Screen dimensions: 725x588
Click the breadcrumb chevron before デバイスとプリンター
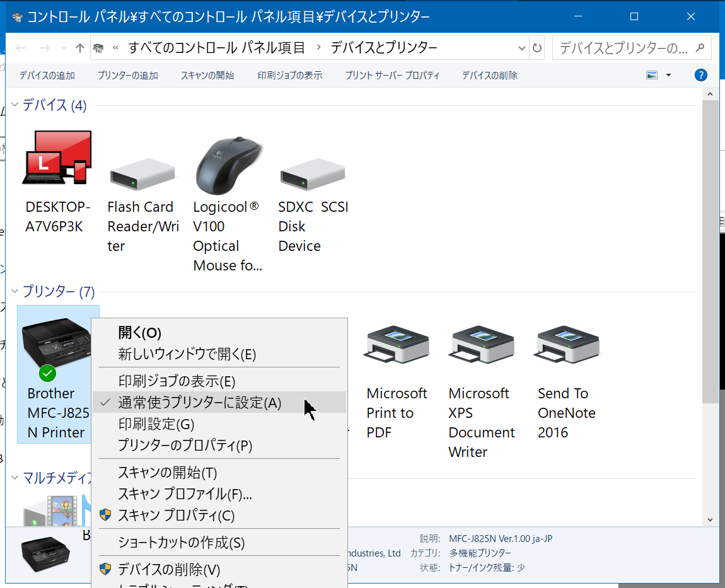(318, 47)
